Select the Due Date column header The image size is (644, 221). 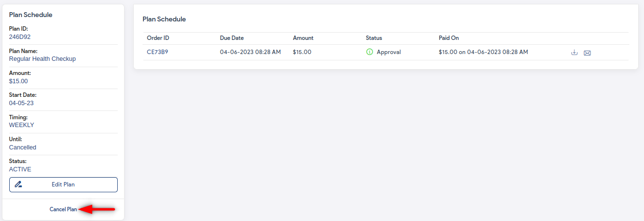pyautogui.click(x=232, y=38)
